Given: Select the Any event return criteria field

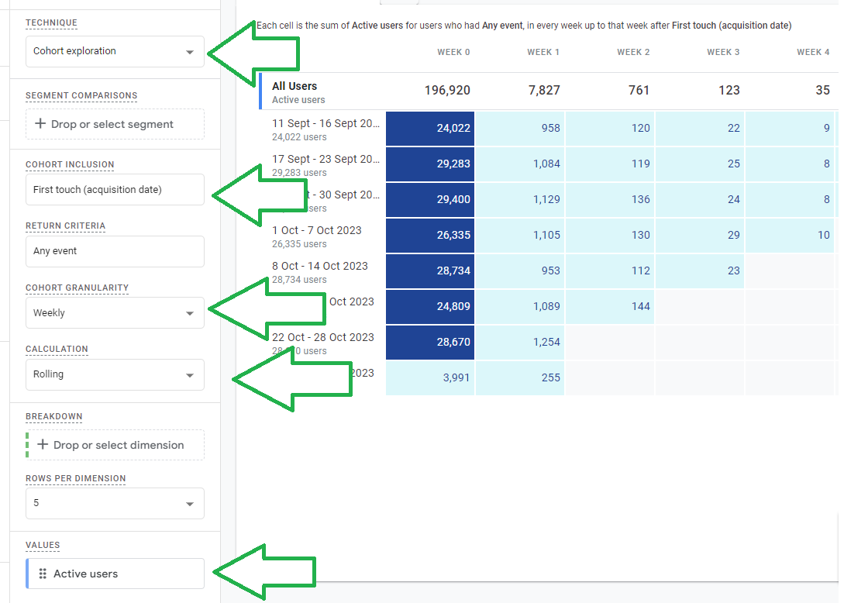Looking at the screenshot, I should pyautogui.click(x=115, y=251).
